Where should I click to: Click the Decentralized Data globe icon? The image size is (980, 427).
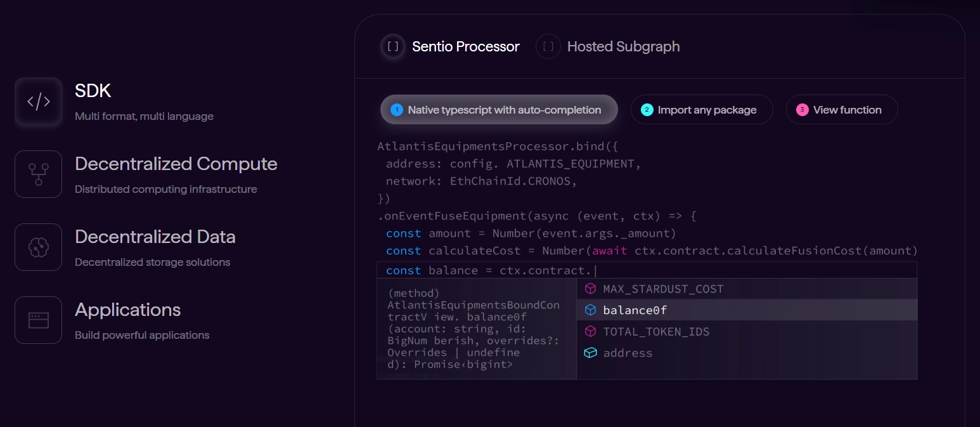coord(38,247)
